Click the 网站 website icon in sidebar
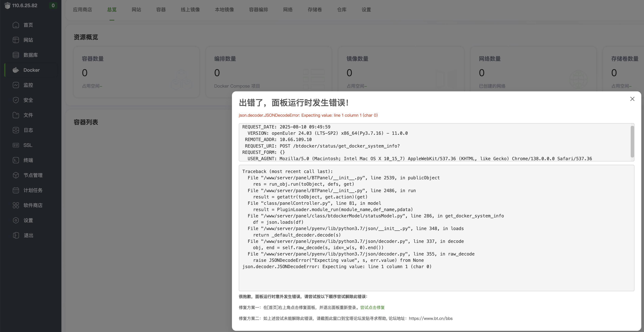This screenshot has width=644, height=332. click(x=16, y=40)
